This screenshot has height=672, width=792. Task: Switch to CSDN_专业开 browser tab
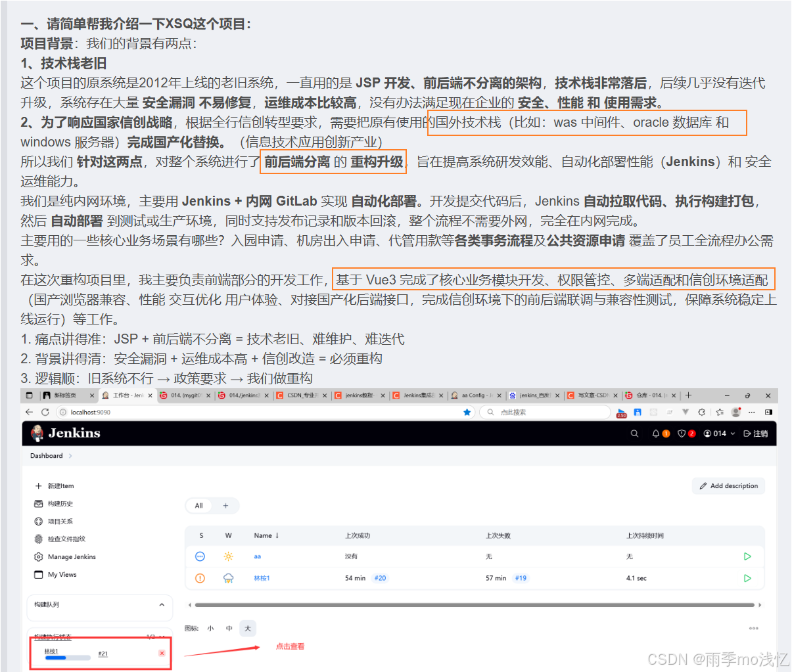pos(301,395)
